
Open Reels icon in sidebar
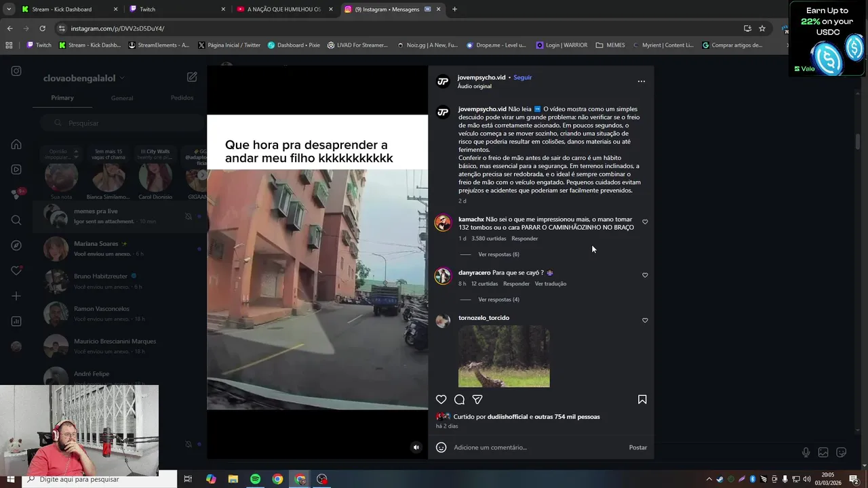[x=16, y=169]
